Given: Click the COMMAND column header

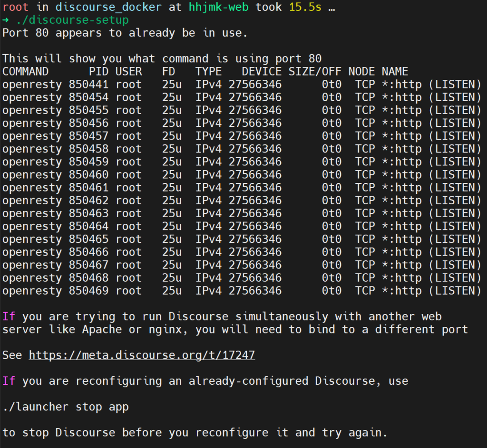Looking at the screenshot, I should [x=26, y=71].
